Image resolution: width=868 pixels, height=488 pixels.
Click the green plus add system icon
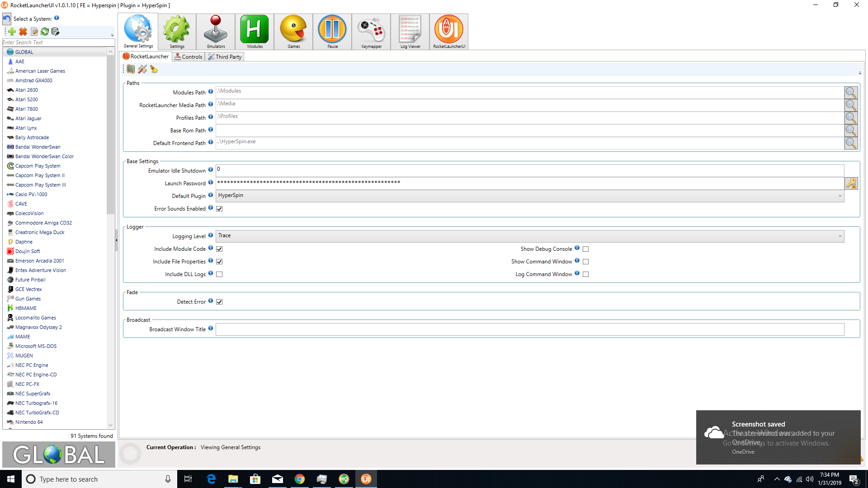click(x=12, y=32)
